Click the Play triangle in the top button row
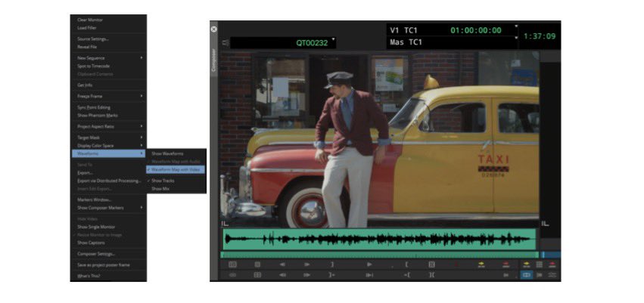 369,265
